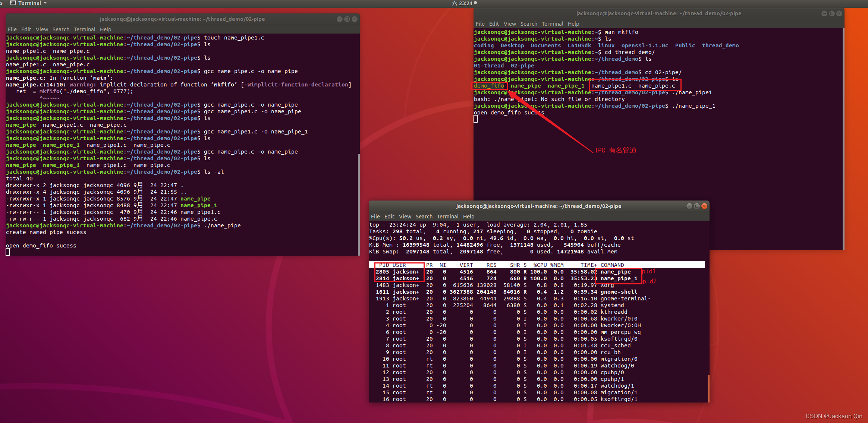This screenshot has height=423, width=868.
Task: Open the Search menu in the bottom terminal
Action: pyautogui.click(x=424, y=217)
